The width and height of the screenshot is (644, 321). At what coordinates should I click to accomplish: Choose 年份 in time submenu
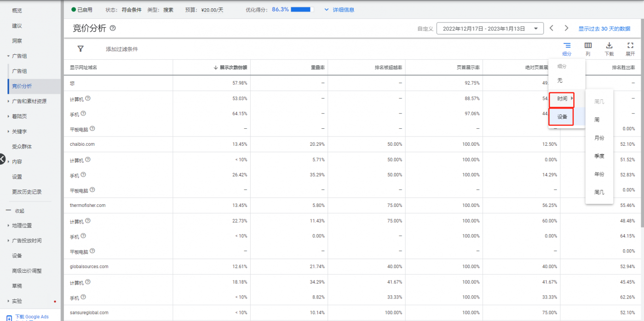(x=599, y=174)
